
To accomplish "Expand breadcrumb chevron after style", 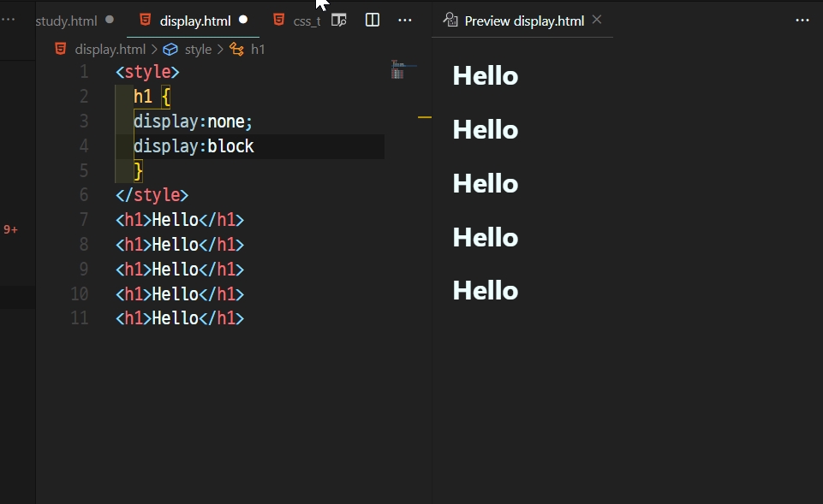I will click(220, 50).
